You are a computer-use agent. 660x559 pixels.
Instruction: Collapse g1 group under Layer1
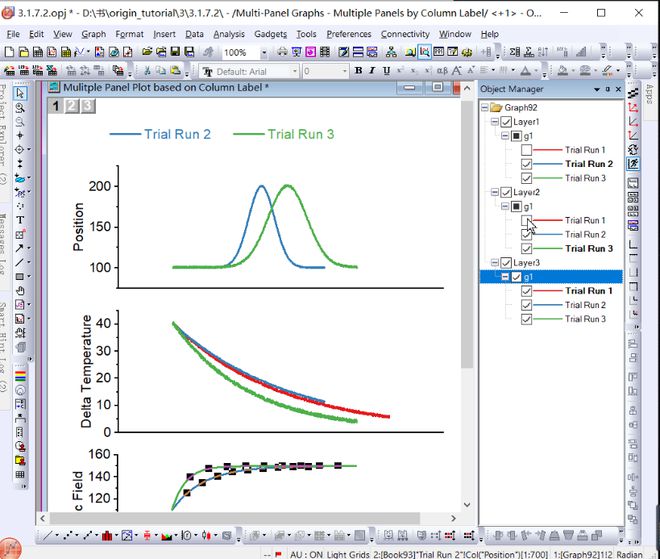(x=505, y=136)
